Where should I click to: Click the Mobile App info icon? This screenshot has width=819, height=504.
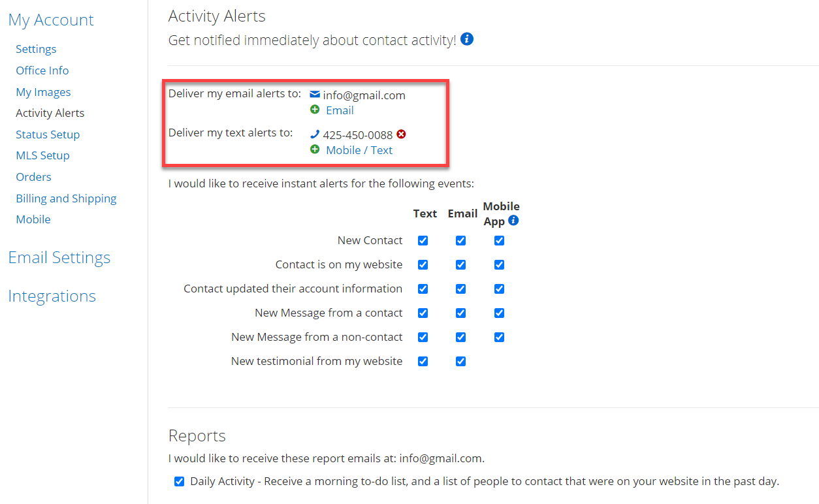coord(513,221)
